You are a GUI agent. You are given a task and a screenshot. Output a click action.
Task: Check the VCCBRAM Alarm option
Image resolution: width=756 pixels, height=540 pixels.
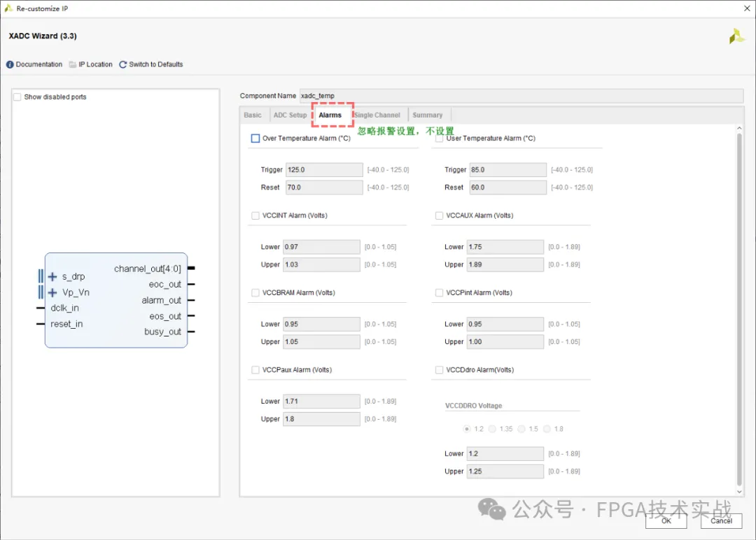pos(255,292)
